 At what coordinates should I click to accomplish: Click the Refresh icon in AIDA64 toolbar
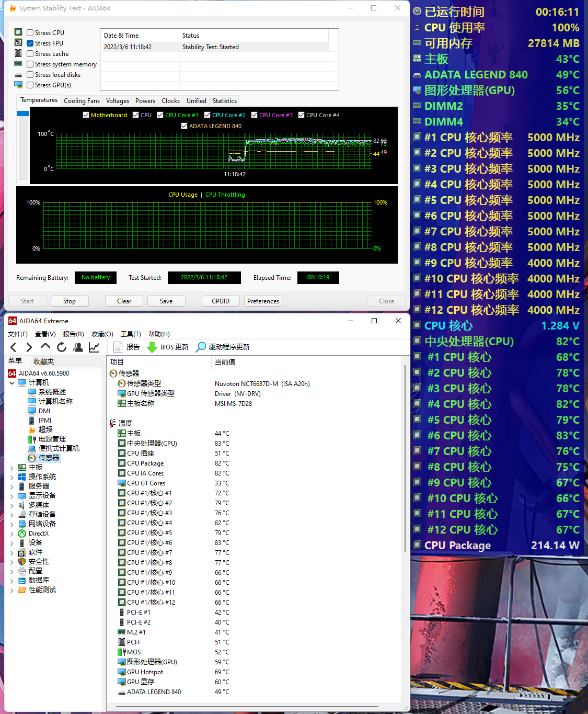[x=62, y=347]
